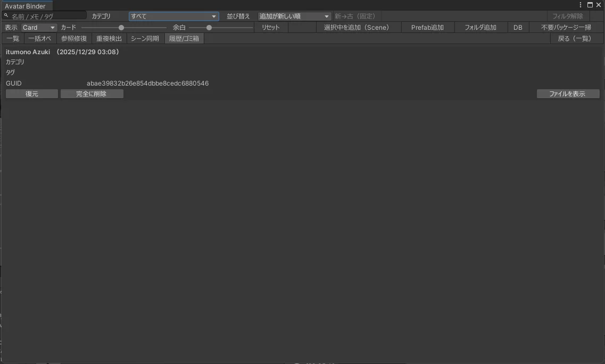
Task: Click the search field for name/memo/tag
Action: 47,16
